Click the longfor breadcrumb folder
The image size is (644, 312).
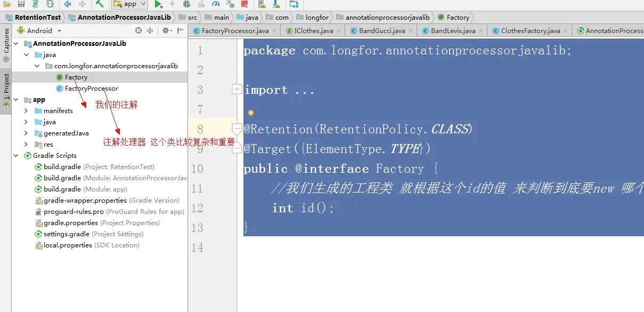click(313, 17)
